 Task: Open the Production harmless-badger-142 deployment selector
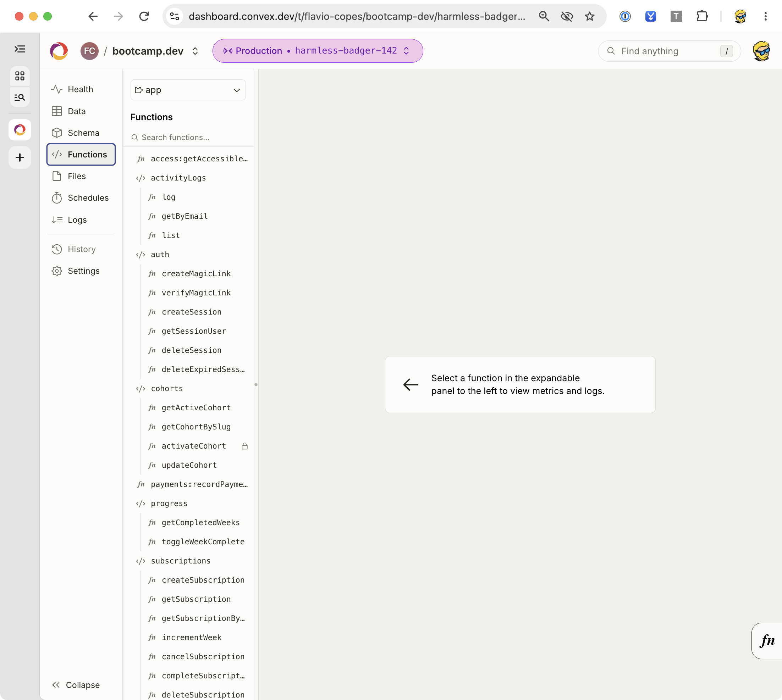pos(318,51)
